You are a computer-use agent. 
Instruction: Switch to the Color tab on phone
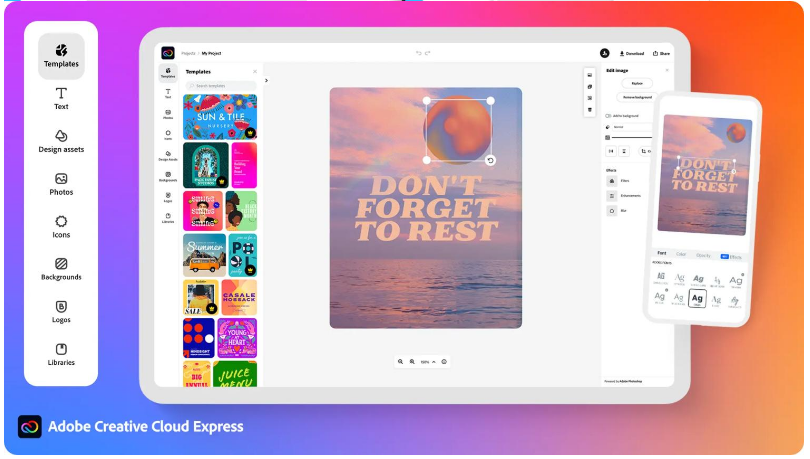click(681, 254)
